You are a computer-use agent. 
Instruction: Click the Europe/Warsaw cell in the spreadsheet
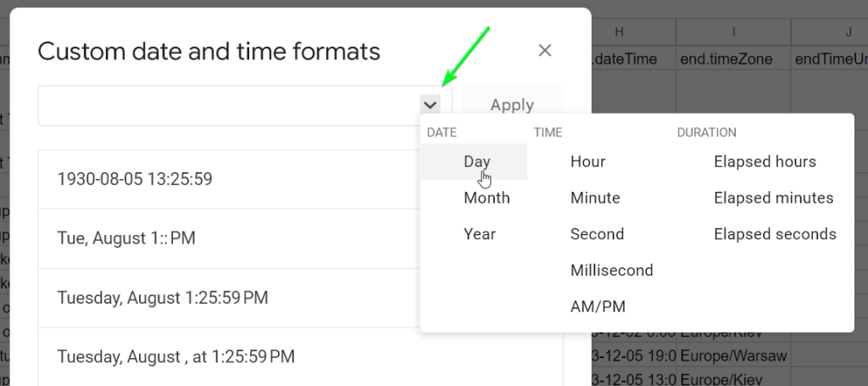pyautogui.click(x=733, y=355)
